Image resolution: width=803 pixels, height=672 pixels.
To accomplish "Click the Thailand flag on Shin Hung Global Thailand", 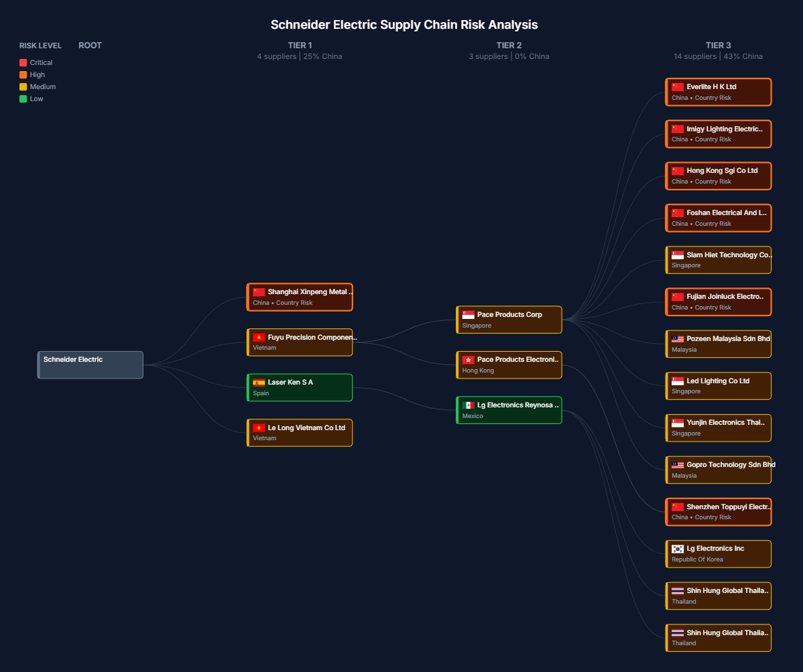I will tap(677, 590).
